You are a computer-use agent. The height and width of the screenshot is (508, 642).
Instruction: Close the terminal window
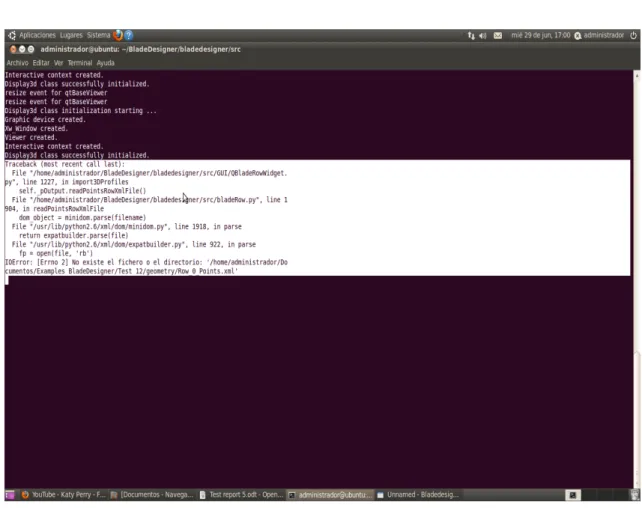(x=13, y=49)
